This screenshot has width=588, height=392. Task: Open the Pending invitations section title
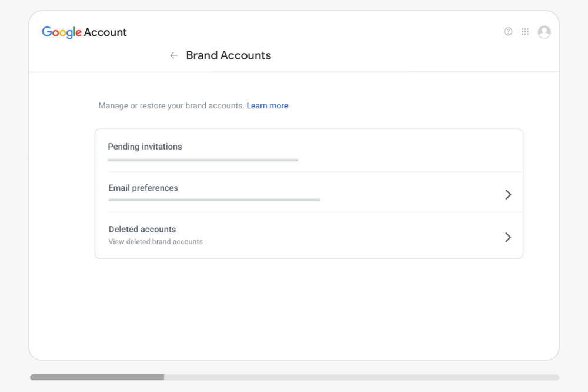click(x=145, y=147)
